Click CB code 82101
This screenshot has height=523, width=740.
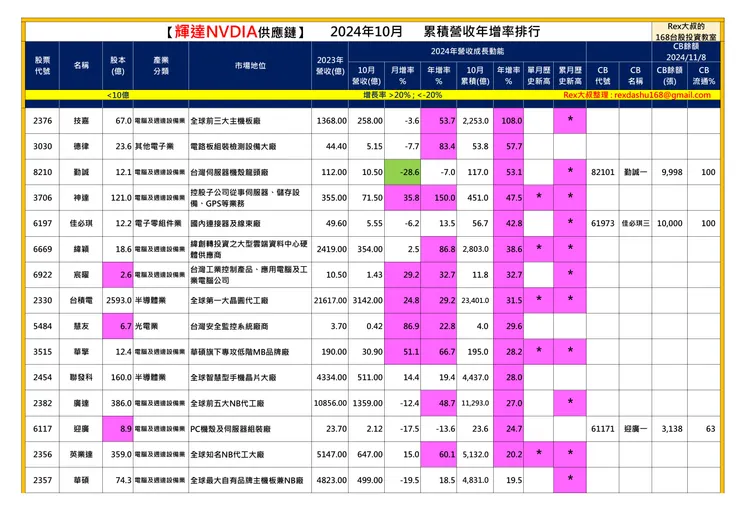(x=603, y=172)
